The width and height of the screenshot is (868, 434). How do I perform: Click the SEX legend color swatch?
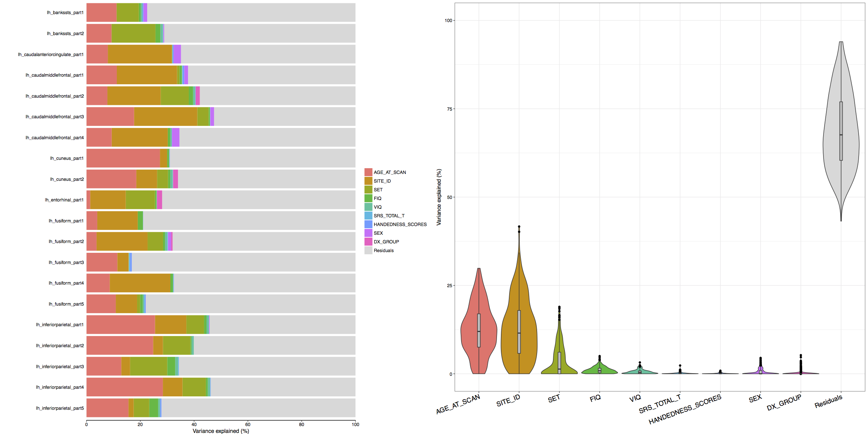368,233
